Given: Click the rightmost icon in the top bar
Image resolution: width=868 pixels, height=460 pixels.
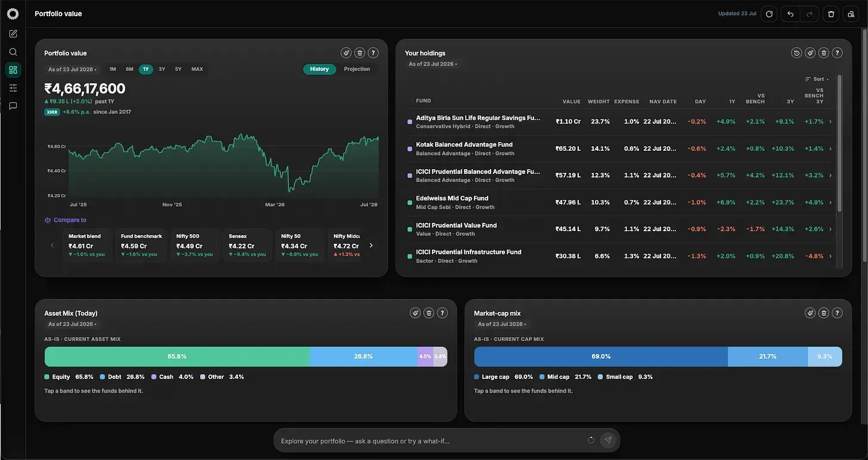Looking at the screenshot, I should 851,14.
